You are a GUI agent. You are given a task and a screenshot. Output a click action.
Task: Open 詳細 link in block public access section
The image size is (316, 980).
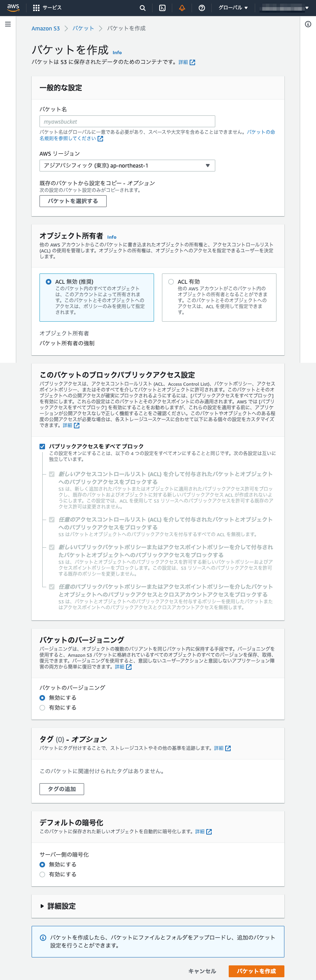67,426
